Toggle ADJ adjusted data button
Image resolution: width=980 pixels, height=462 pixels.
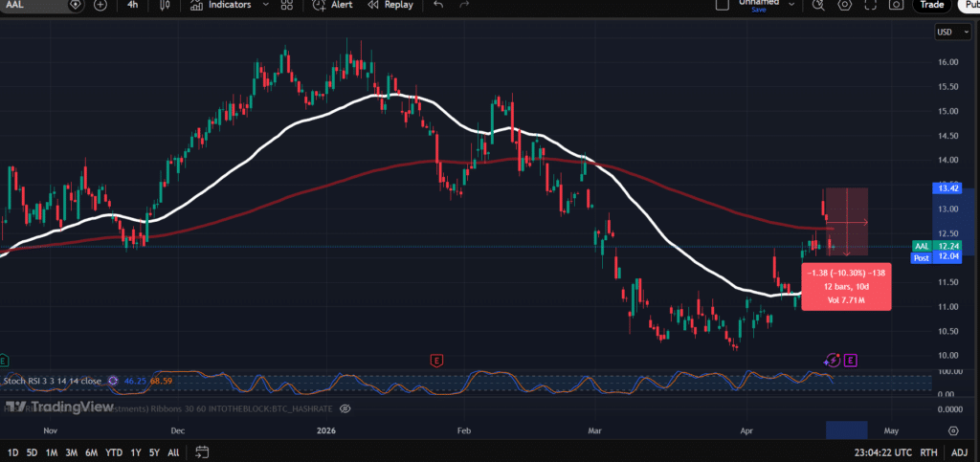click(x=958, y=451)
